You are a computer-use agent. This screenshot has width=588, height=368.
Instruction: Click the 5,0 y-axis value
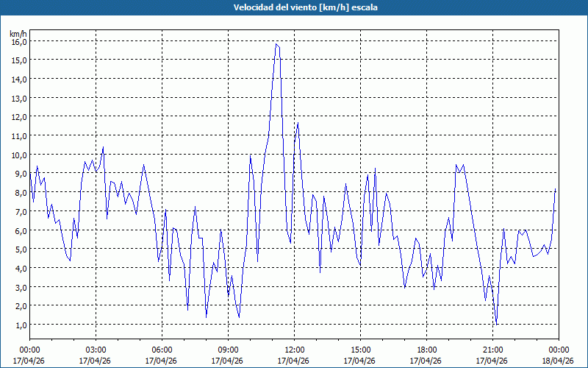(20, 249)
